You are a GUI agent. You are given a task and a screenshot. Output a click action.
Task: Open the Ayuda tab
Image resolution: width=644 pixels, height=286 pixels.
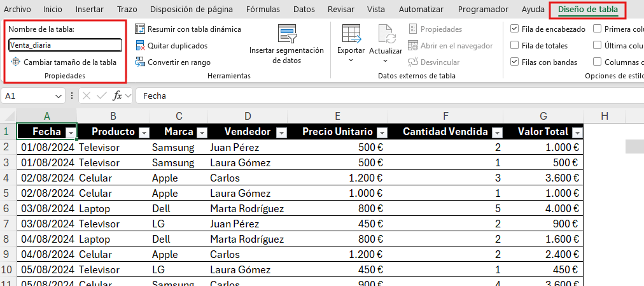[x=532, y=9]
